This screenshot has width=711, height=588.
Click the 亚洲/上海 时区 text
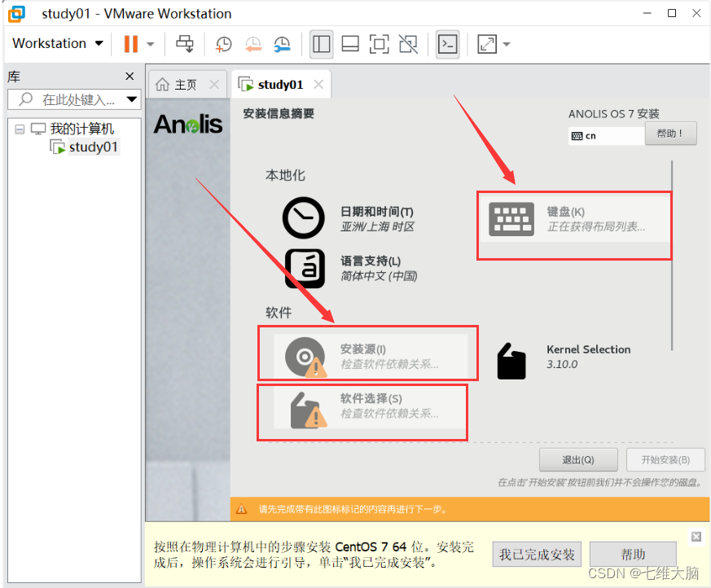click(x=377, y=226)
